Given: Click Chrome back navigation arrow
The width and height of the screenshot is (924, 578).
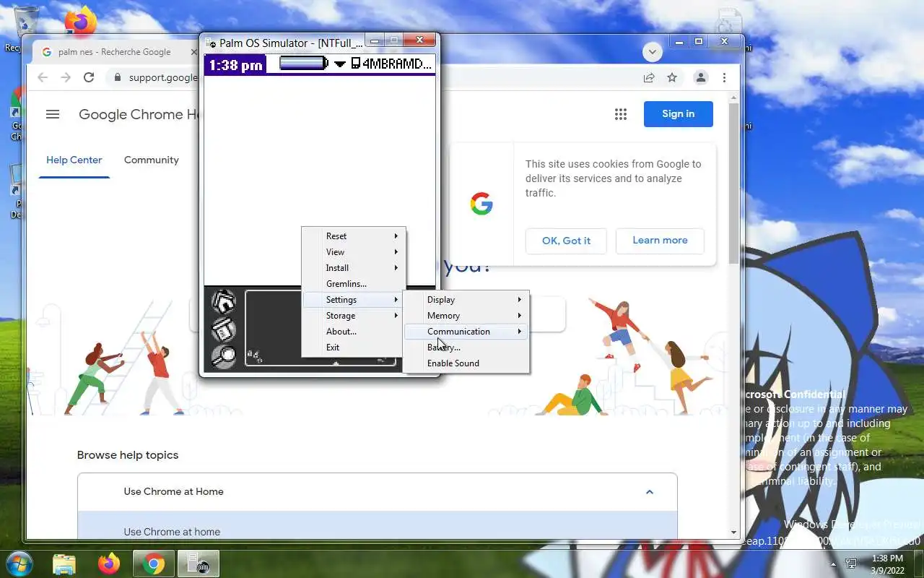Looking at the screenshot, I should (43, 77).
